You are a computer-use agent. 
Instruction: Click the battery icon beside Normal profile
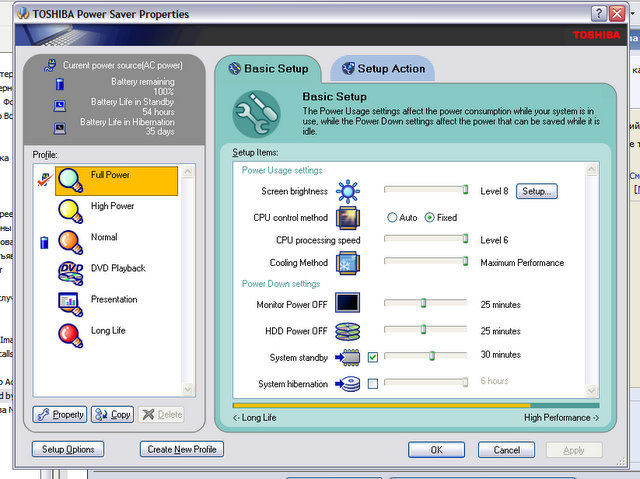coord(44,242)
